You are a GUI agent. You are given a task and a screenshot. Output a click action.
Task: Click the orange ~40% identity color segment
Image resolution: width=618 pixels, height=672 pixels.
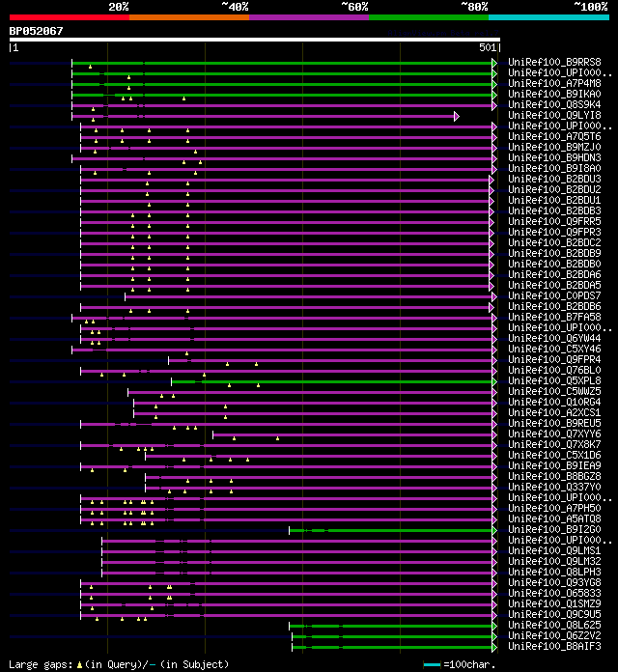point(189,17)
